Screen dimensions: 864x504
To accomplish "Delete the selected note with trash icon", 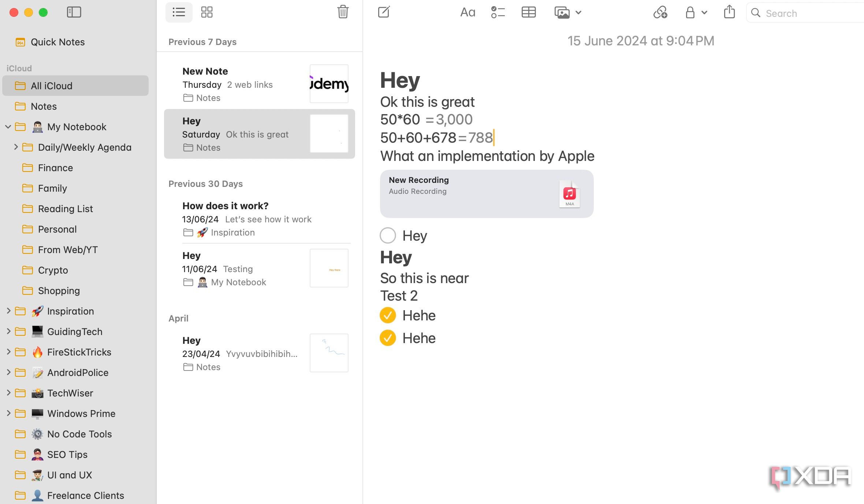I will click(x=343, y=12).
